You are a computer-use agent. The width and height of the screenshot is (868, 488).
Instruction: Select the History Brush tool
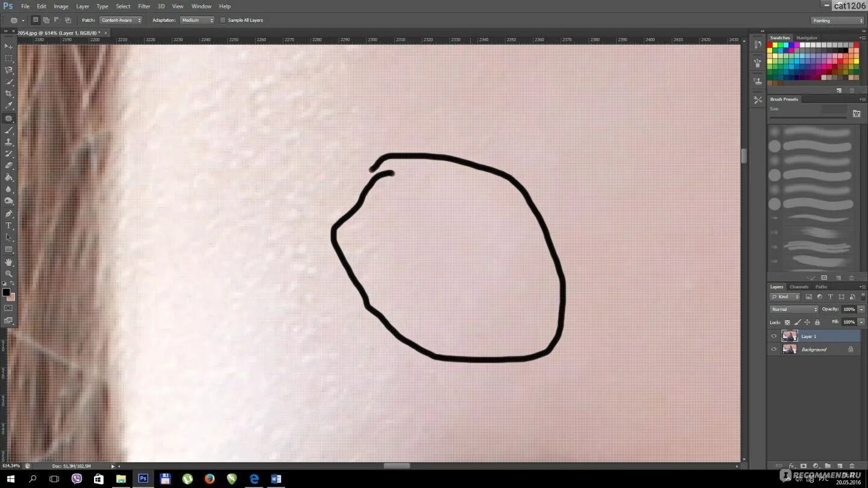(x=8, y=154)
